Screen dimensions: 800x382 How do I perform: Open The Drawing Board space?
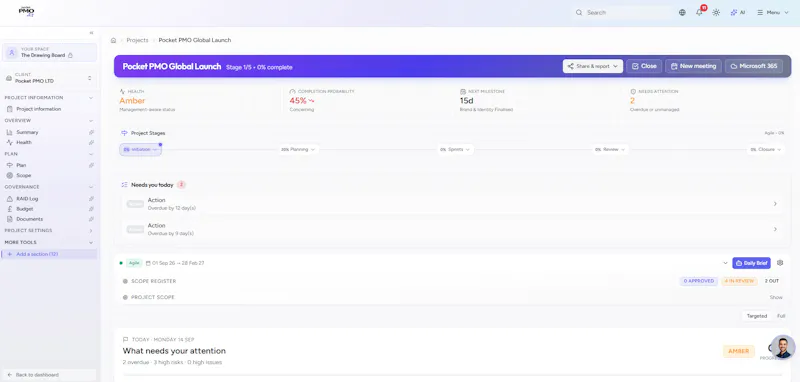tap(49, 53)
